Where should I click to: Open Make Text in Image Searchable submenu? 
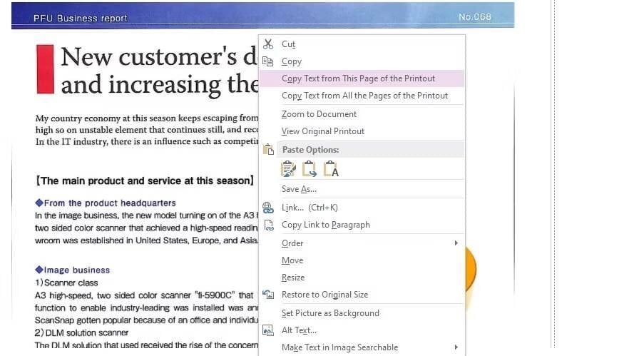pos(362,347)
